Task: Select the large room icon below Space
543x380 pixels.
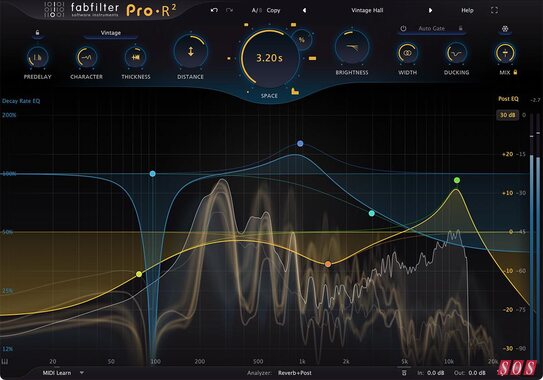Action: tap(295, 91)
